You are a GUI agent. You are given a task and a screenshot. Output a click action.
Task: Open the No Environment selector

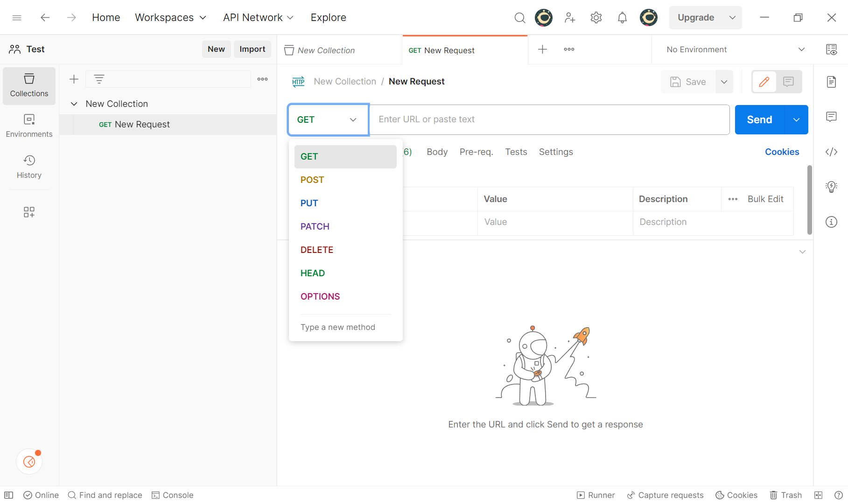736,49
